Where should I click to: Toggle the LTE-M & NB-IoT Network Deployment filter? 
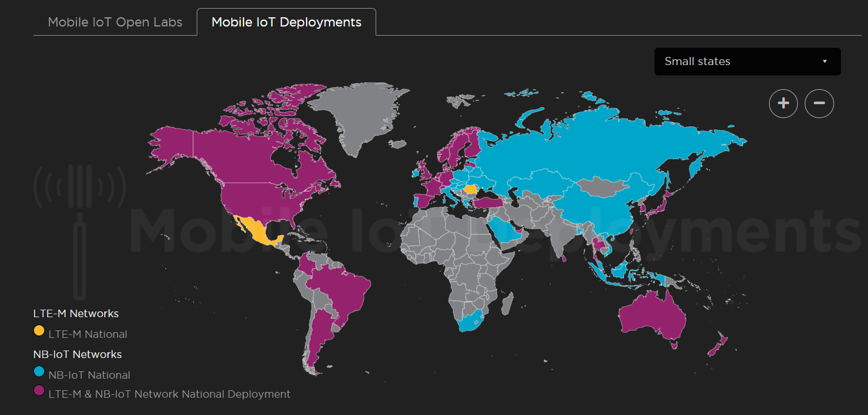pyautogui.click(x=161, y=394)
